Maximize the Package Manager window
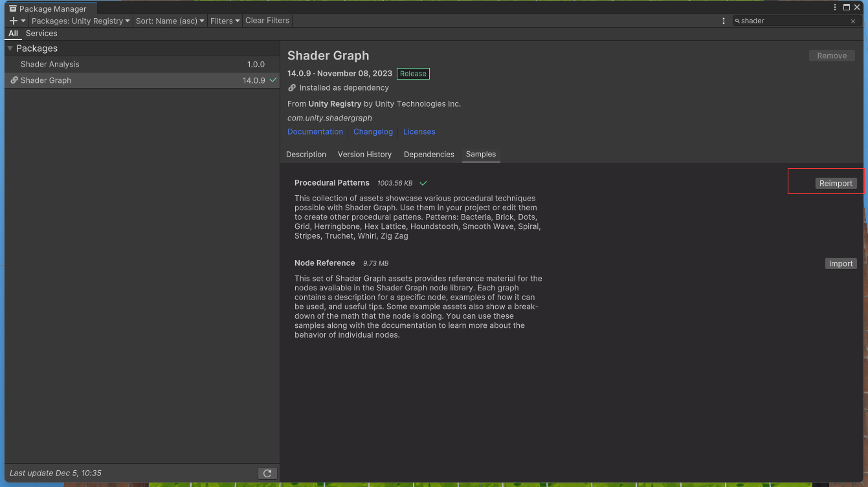This screenshot has width=868, height=487. click(847, 7)
